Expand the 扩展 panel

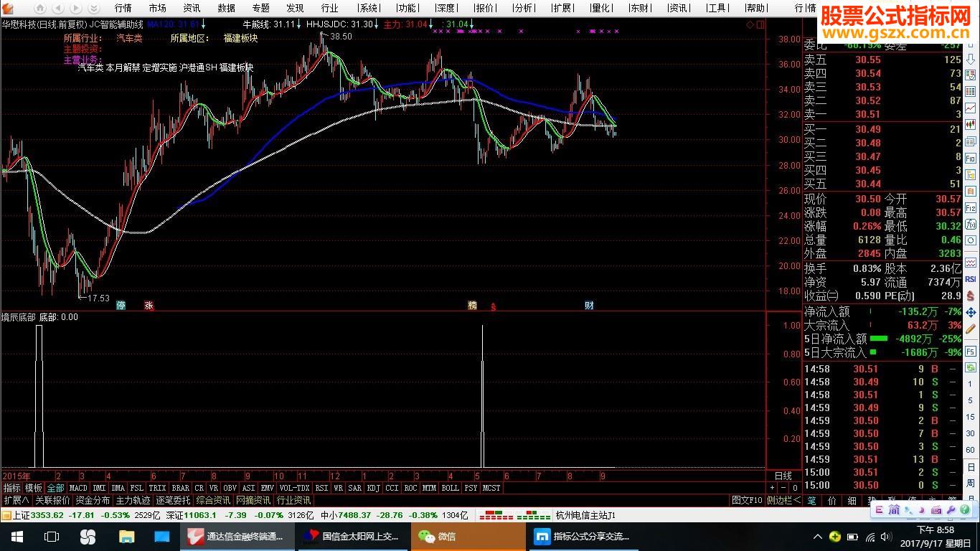point(16,500)
